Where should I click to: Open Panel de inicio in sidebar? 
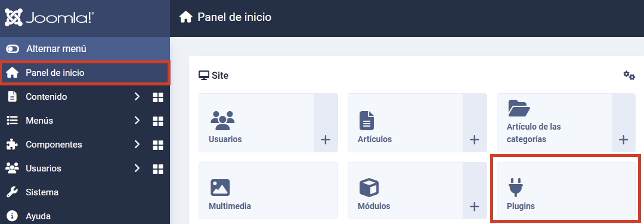tap(85, 73)
